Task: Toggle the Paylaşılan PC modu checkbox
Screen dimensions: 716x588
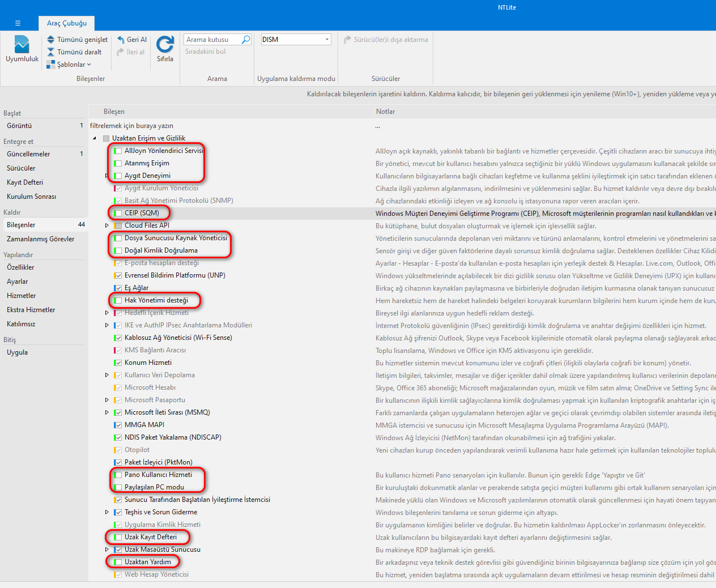Action: pyautogui.click(x=118, y=487)
